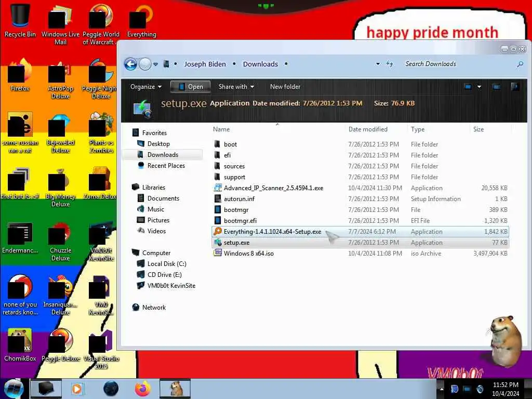Open ChomikBox desktop shortcut
This screenshot has width=532, height=399.
click(x=20, y=345)
